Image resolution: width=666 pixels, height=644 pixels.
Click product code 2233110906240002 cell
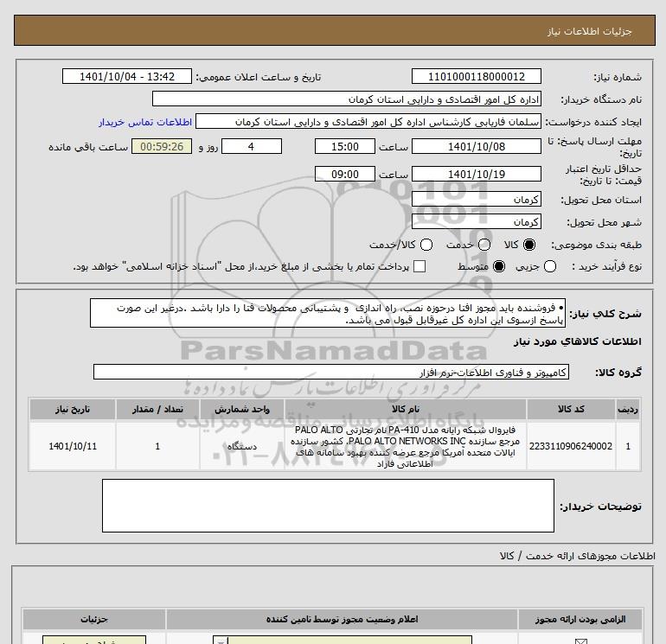(571, 446)
